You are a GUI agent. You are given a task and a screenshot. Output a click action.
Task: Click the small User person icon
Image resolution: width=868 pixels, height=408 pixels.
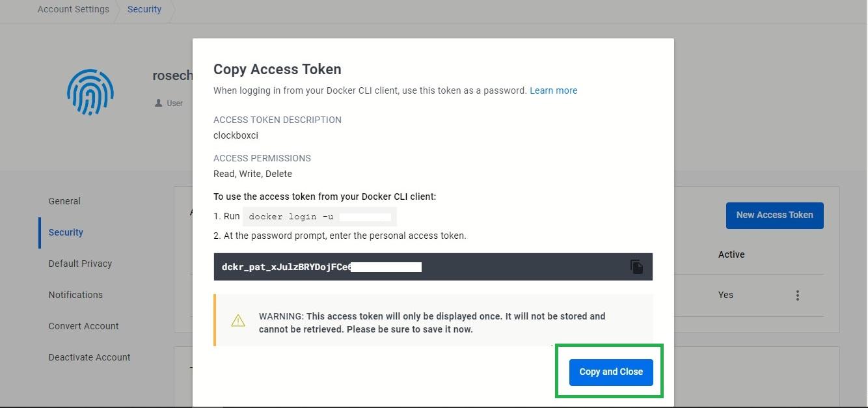(x=158, y=103)
